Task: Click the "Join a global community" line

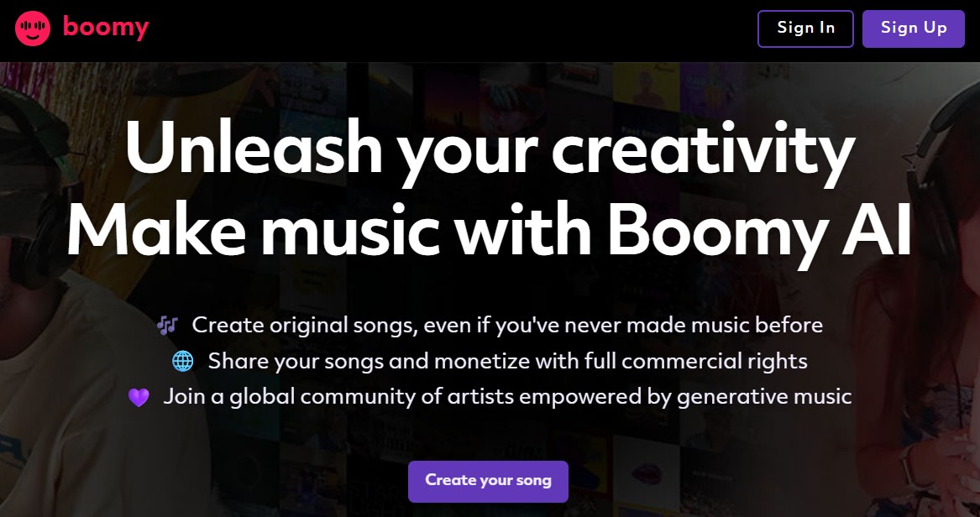Action: pos(507,396)
